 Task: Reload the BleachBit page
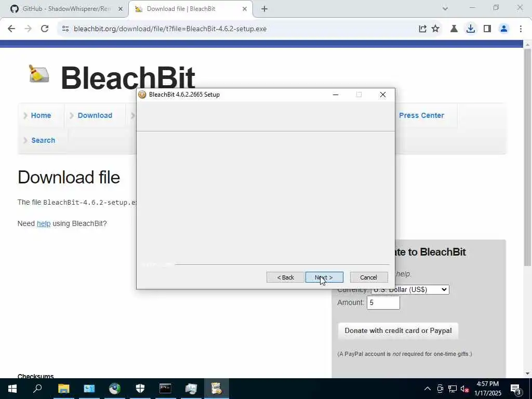tap(45, 29)
